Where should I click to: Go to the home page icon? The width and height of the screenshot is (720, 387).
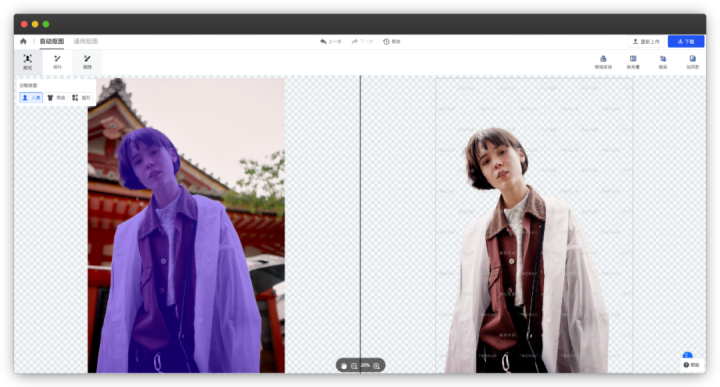pyautogui.click(x=23, y=41)
